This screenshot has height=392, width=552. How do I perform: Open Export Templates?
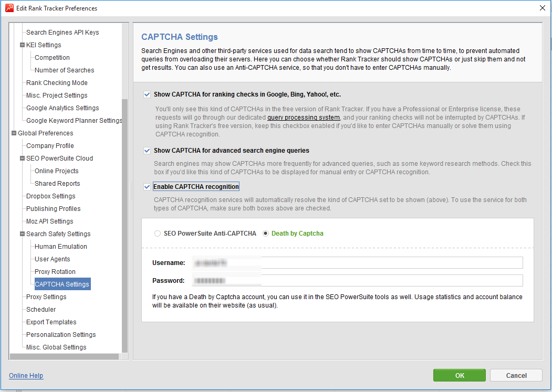point(51,322)
